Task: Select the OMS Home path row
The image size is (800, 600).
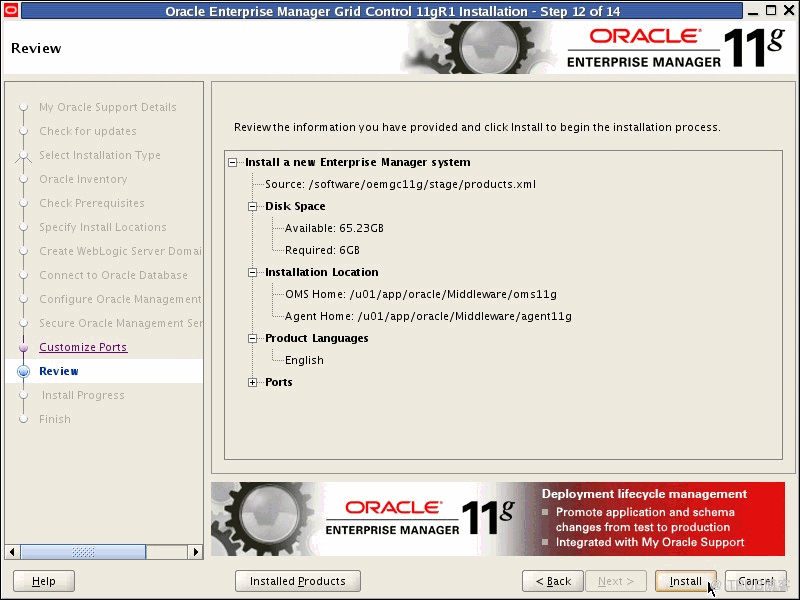Action: tap(421, 294)
